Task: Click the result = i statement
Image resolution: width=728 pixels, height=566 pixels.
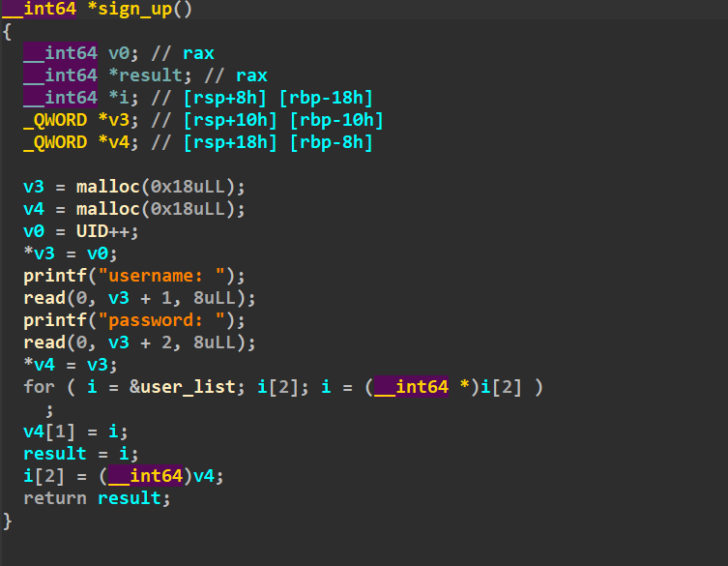Action: [81, 454]
